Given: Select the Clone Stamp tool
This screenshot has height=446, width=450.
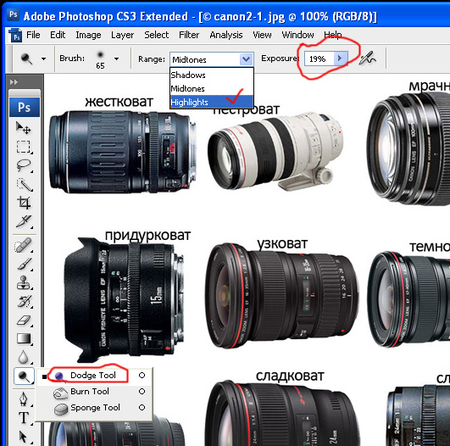Looking at the screenshot, I should point(24,283).
